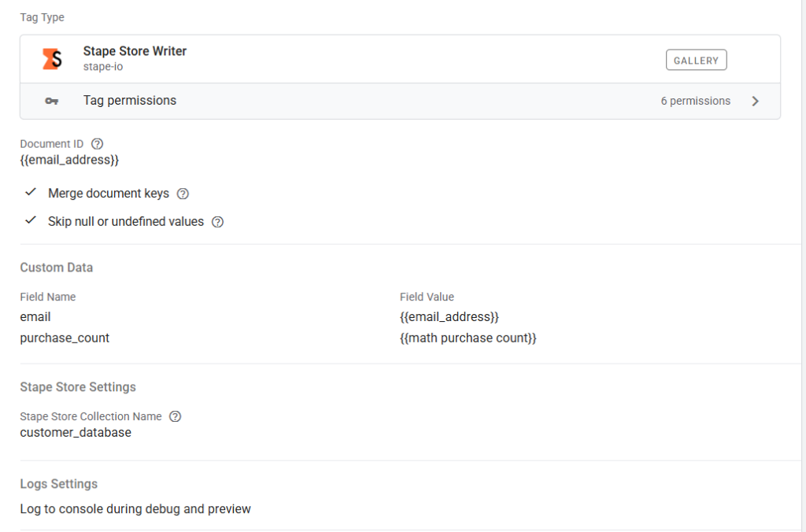
Task: Click {{email_address}} under Field Value
Action: (449, 316)
